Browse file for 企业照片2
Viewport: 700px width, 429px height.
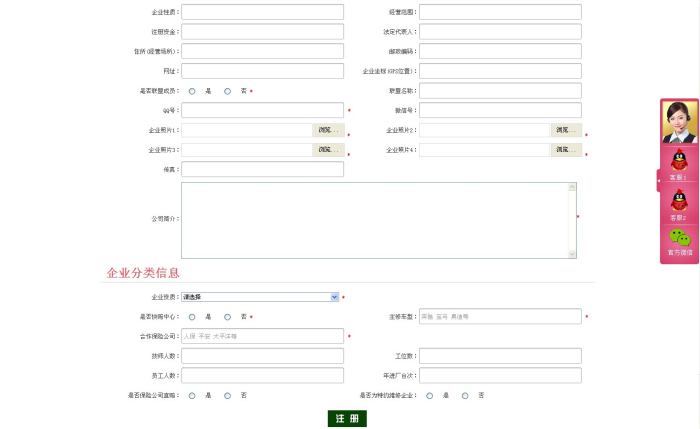[x=566, y=130]
